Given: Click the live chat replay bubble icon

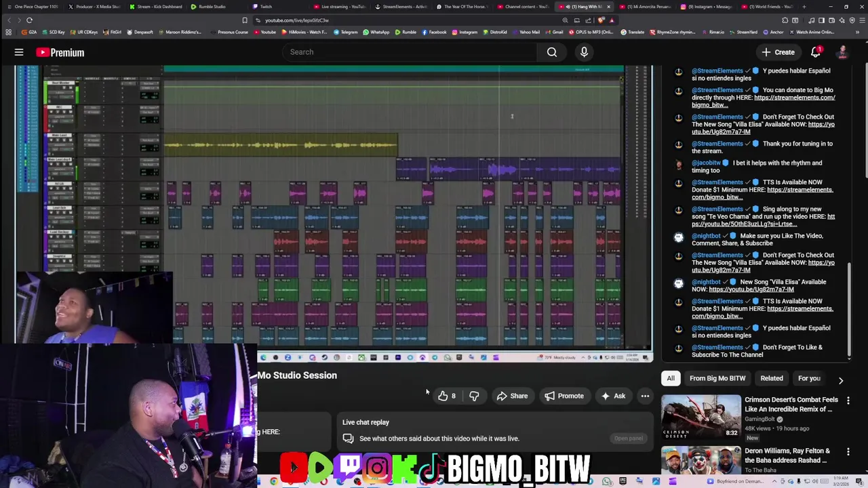Looking at the screenshot, I should [348, 439].
